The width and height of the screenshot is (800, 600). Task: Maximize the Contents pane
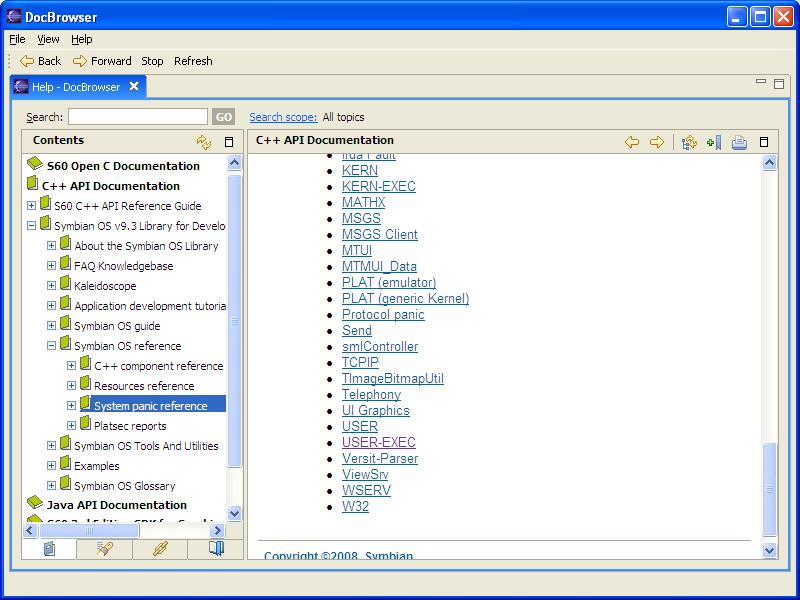229,142
